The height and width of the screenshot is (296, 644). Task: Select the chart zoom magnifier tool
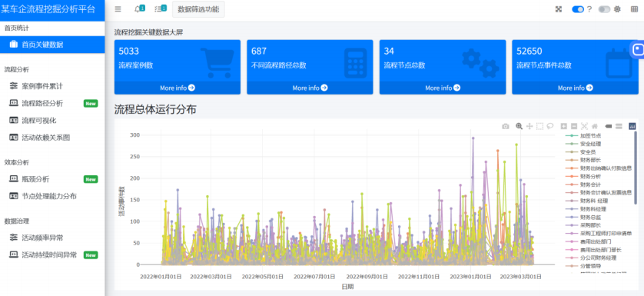click(x=520, y=126)
